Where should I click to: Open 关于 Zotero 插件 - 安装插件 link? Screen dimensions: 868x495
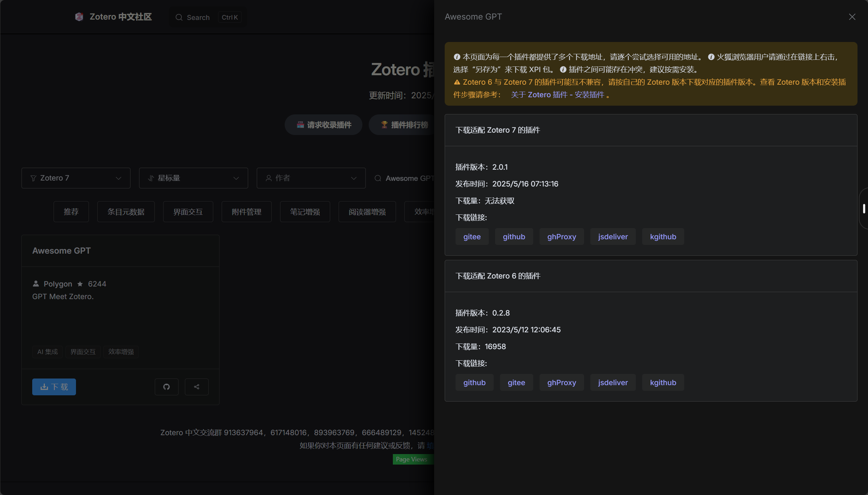tap(557, 95)
